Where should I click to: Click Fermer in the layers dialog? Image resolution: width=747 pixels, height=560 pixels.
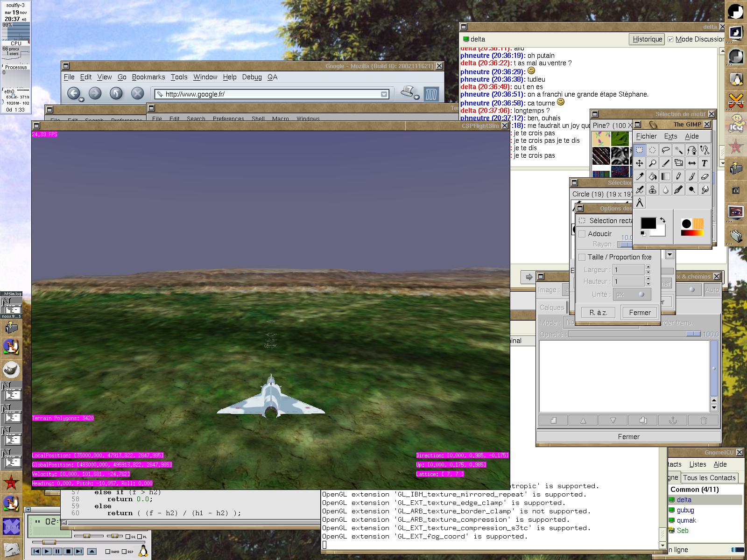click(628, 437)
